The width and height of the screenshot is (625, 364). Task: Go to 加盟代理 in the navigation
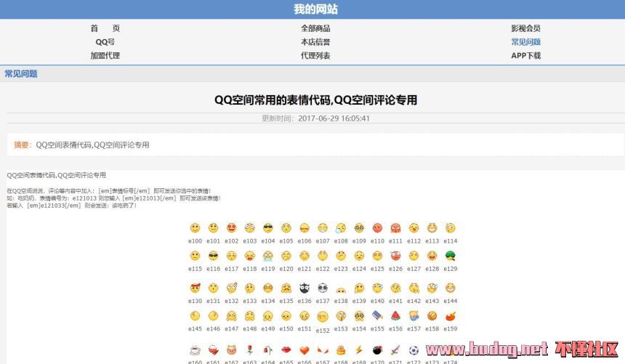pyautogui.click(x=105, y=55)
